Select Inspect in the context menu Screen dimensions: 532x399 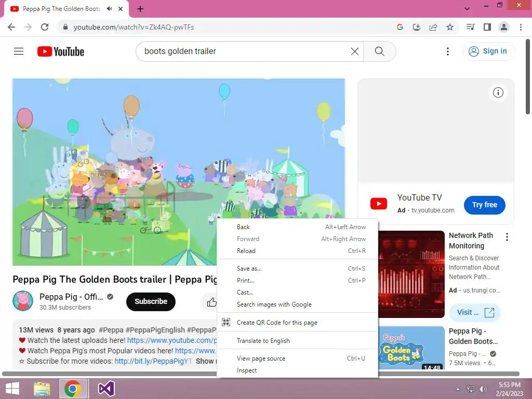[297, 370]
